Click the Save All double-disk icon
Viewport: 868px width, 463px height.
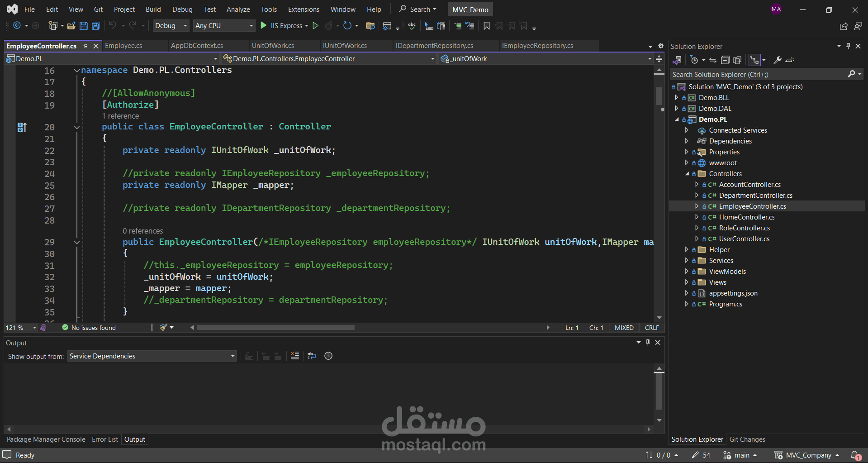pos(96,26)
